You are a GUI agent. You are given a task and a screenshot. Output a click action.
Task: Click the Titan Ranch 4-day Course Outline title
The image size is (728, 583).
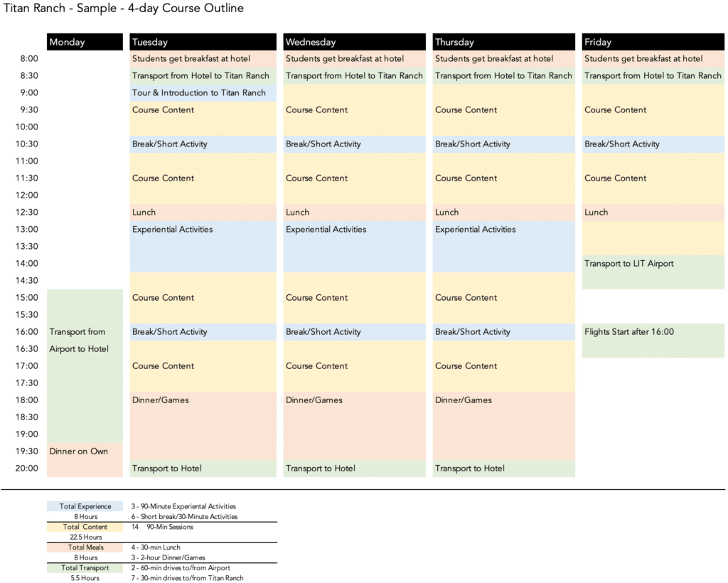click(x=124, y=9)
